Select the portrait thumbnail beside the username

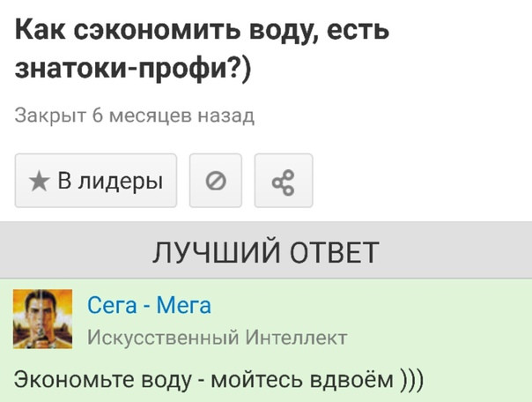click(x=43, y=319)
